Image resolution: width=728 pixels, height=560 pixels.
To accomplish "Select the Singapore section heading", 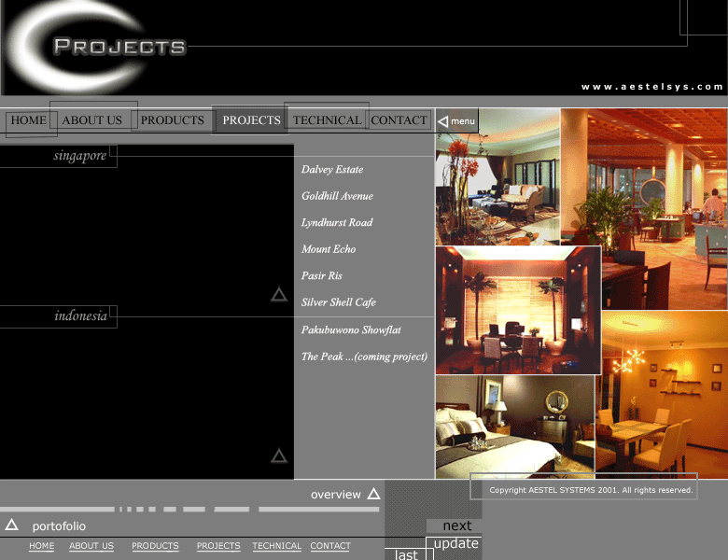I will pyautogui.click(x=80, y=156).
